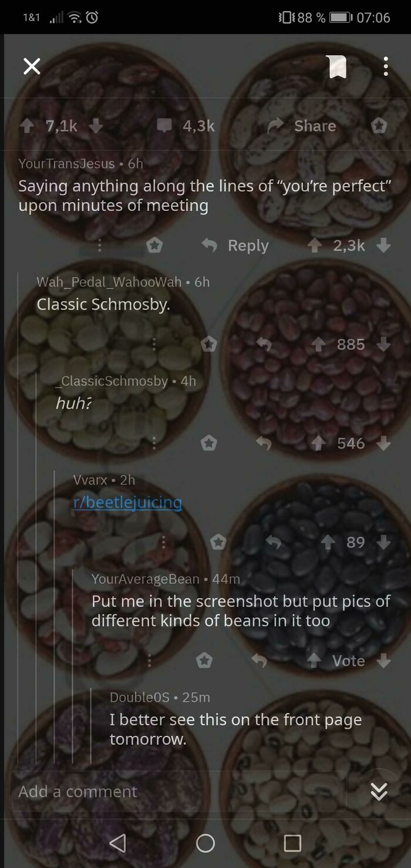Open options dots under huh? comment
This screenshot has height=868, width=411.
pyautogui.click(x=154, y=443)
